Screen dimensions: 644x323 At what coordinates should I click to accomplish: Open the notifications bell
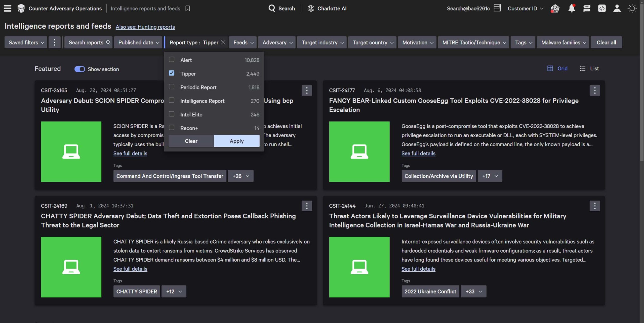tap(572, 8)
